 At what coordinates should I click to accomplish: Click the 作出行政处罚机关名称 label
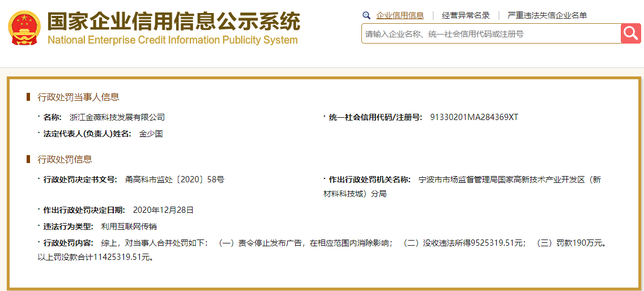click(370, 179)
